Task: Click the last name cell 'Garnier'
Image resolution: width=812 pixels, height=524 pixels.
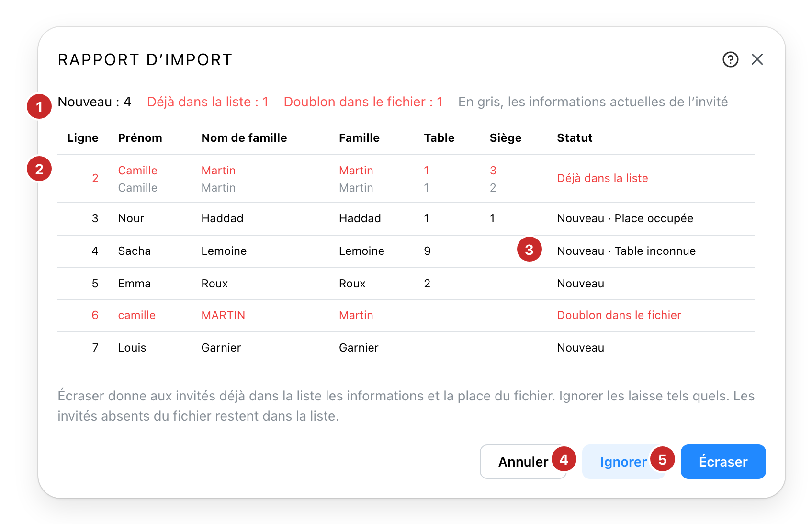Action: click(x=221, y=348)
